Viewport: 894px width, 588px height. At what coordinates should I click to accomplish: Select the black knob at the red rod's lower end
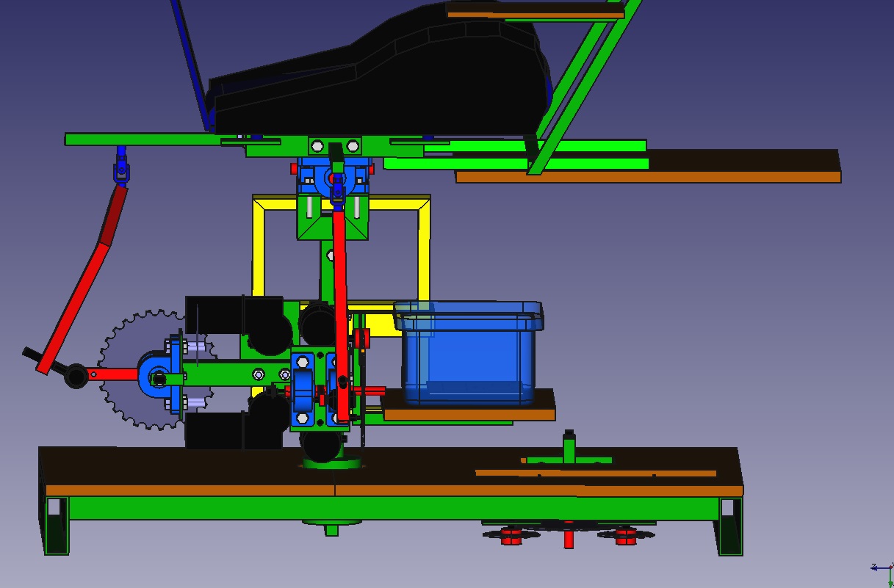coord(76,376)
